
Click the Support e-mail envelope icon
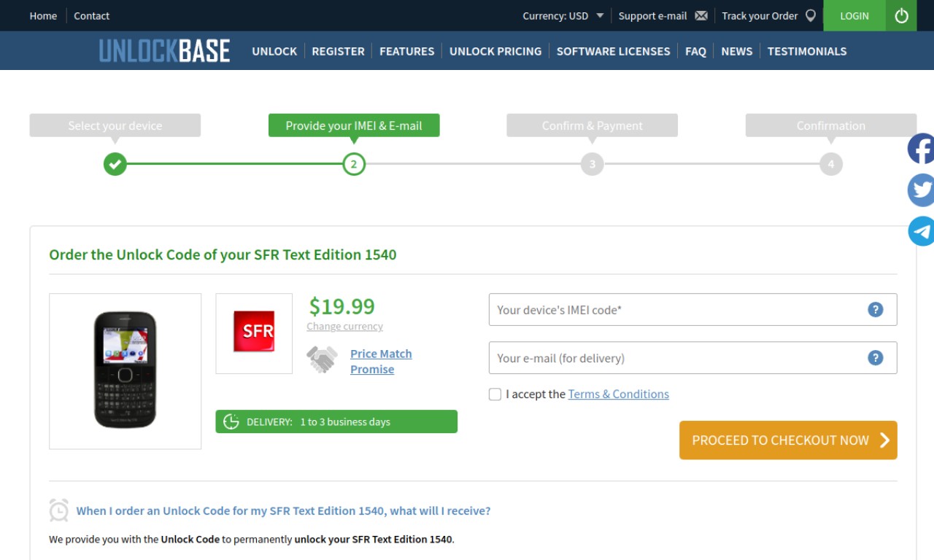click(x=701, y=15)
